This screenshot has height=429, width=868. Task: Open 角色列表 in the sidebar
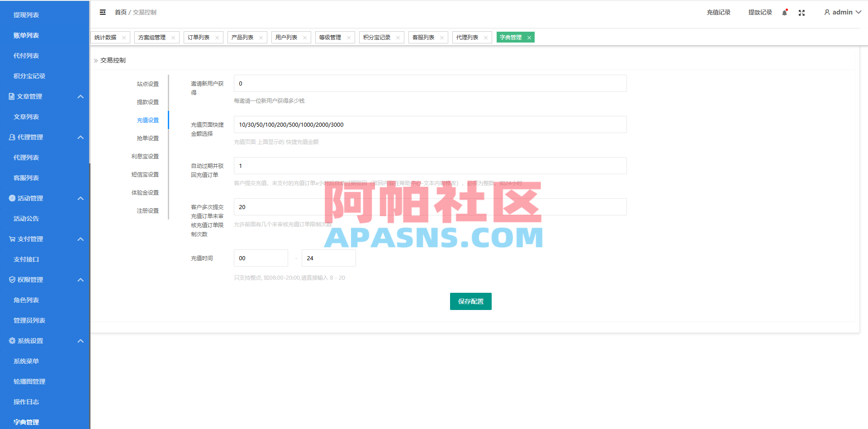26,300
